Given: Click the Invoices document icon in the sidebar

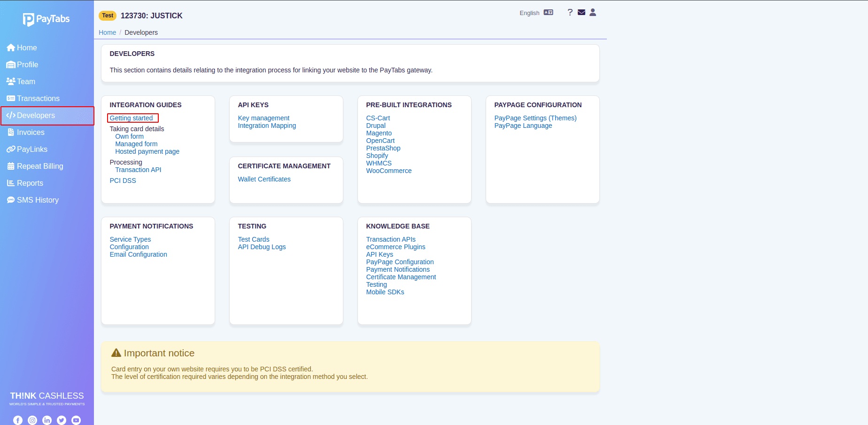Looking at the screenshot, I should point(11,132).
